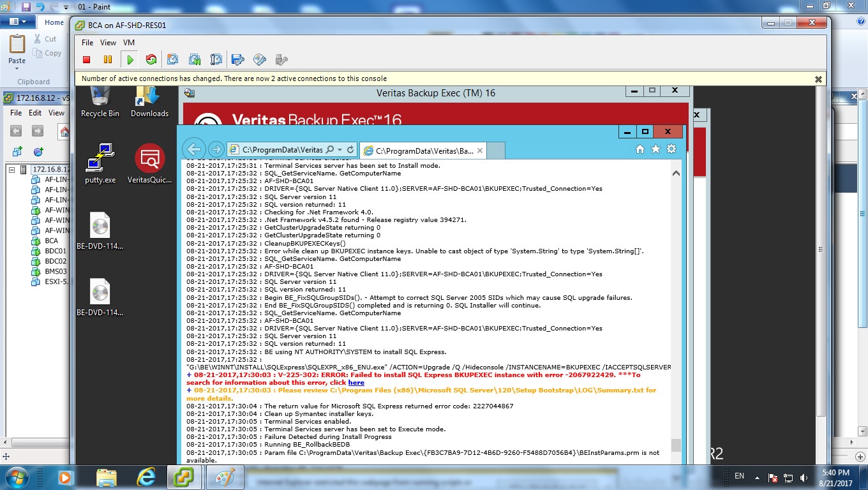Expand the first red error log entry

(x=189, y=375)
